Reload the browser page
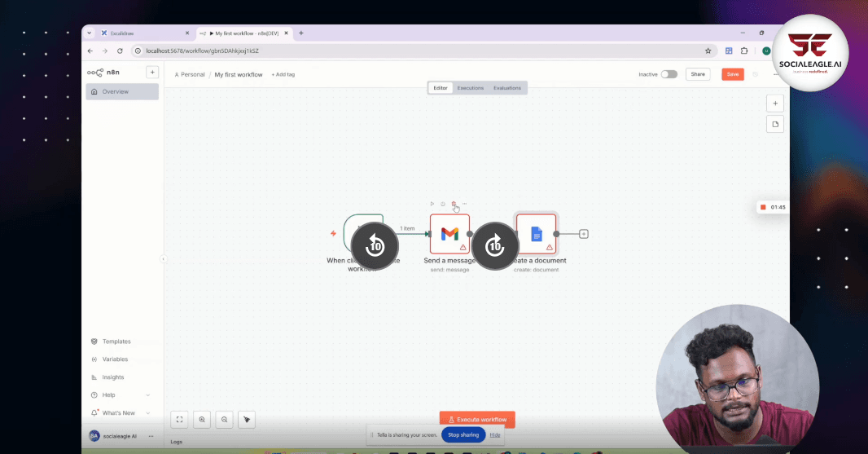 tap(120, 51)
